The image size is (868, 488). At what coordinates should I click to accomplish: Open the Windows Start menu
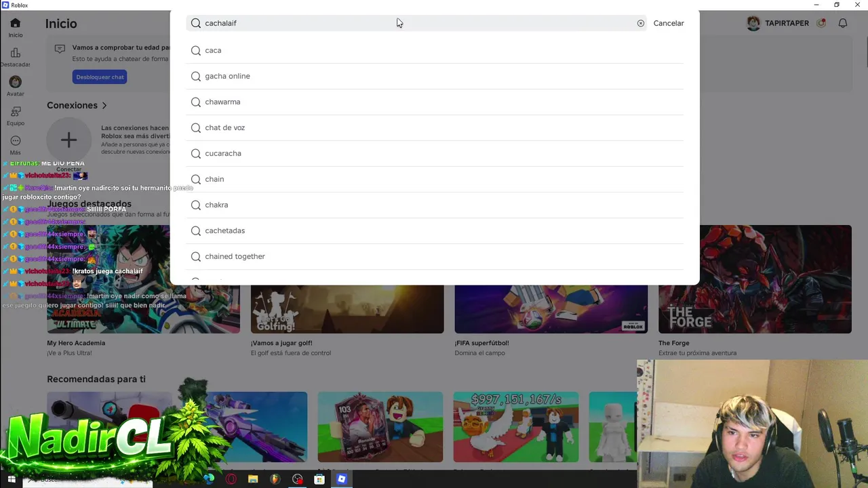[12, 479]
